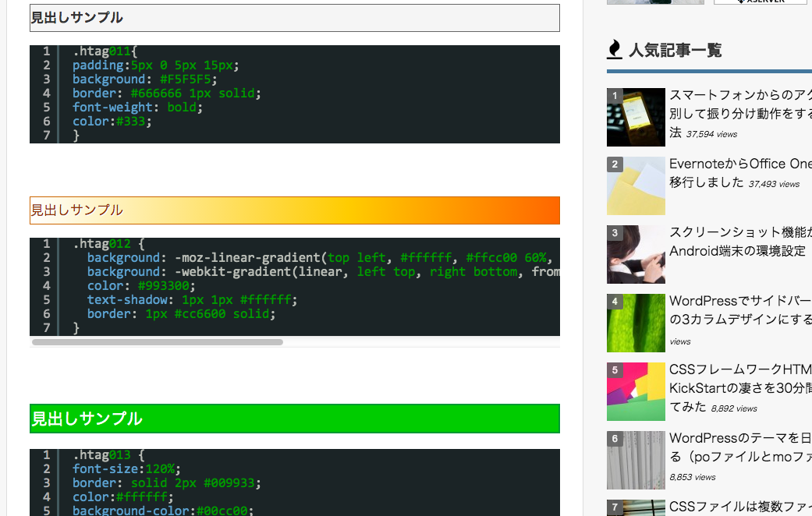The width and height of the screenshot is (812, 516).
Task: Click the -webkit-gradient code line
Action: pos(323,272)
